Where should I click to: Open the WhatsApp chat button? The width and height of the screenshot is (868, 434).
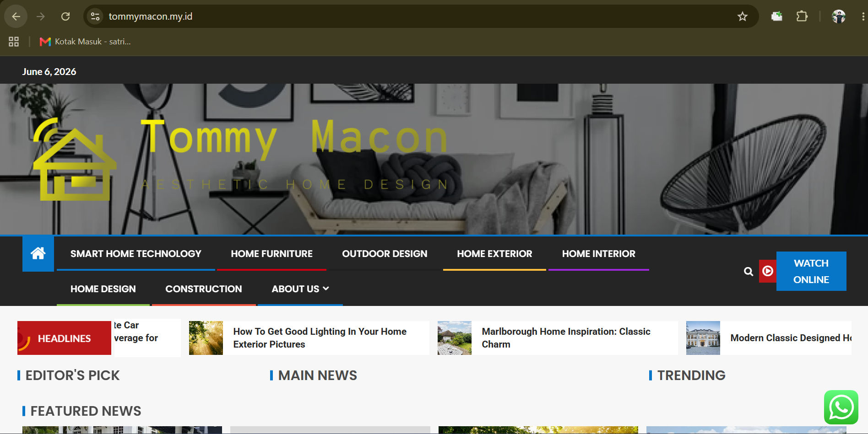coord(841,407)
